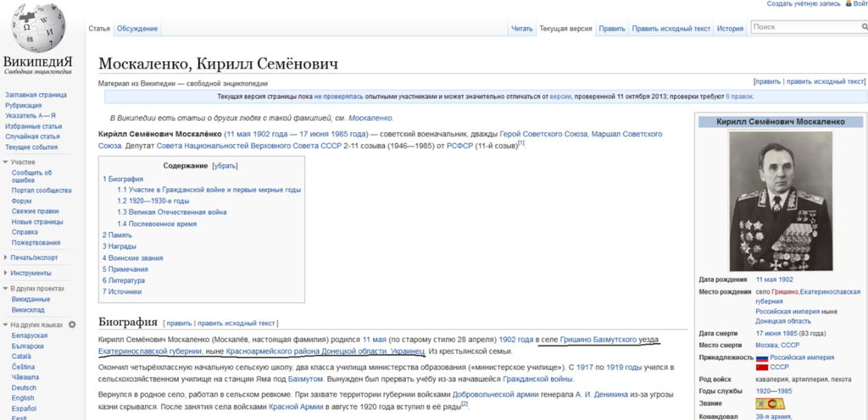Hide contents via убрать toggle
The image size is (868, 420).
(225, 166)
